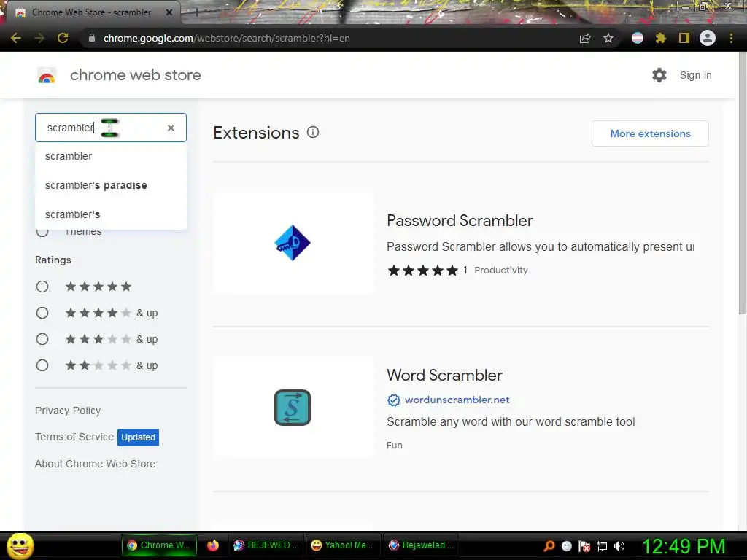Click the Updated badge
The width and height of the screenshot is (747, 560).
pyautogui.click(x=138, y=437)
